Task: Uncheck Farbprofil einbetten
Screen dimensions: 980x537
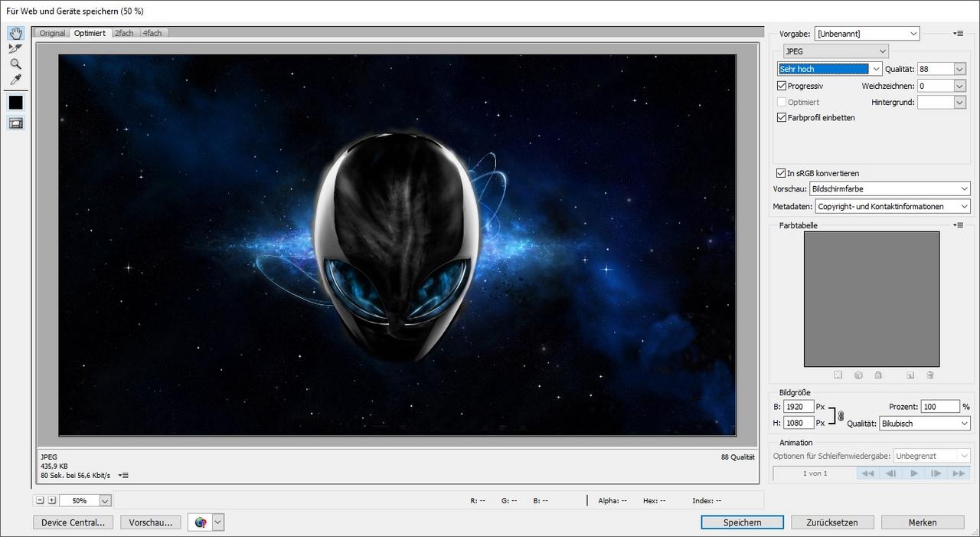Action: coord(782,118)
